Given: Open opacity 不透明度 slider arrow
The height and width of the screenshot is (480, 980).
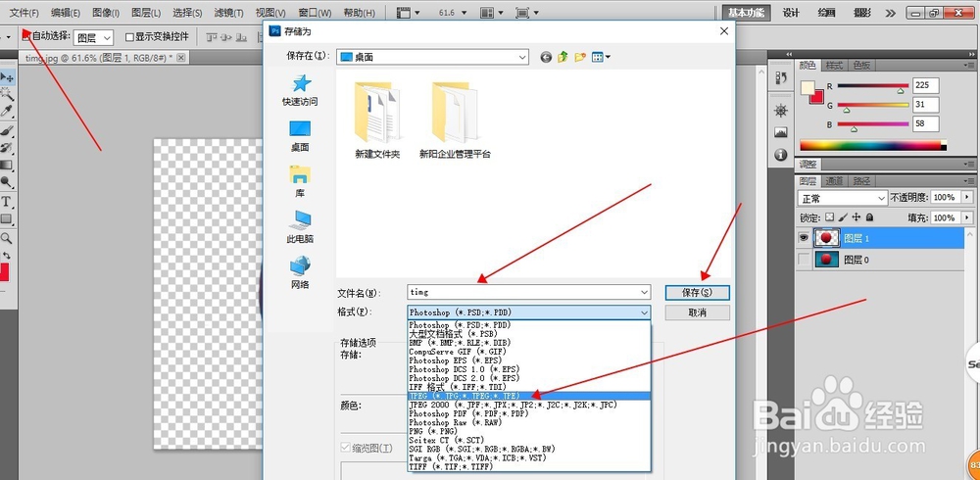Looking at the screenshot, I should pyautogui.click(x=967, y=198).
